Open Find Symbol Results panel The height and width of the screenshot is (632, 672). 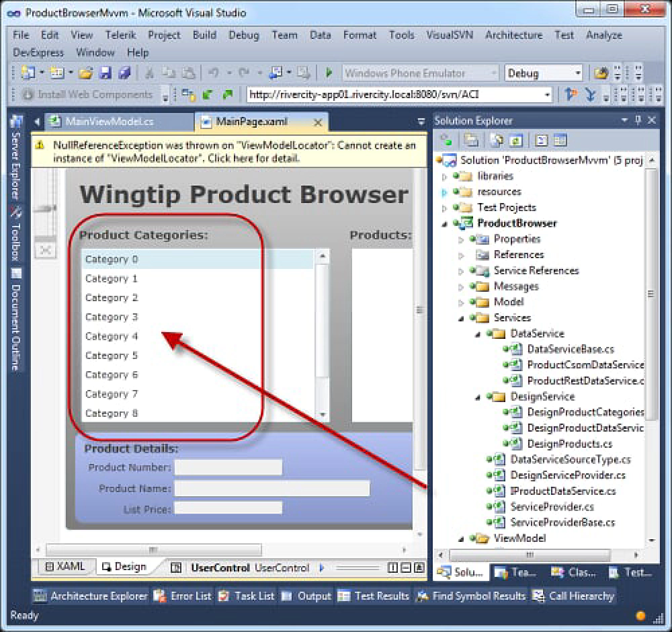tap(471, 596)
